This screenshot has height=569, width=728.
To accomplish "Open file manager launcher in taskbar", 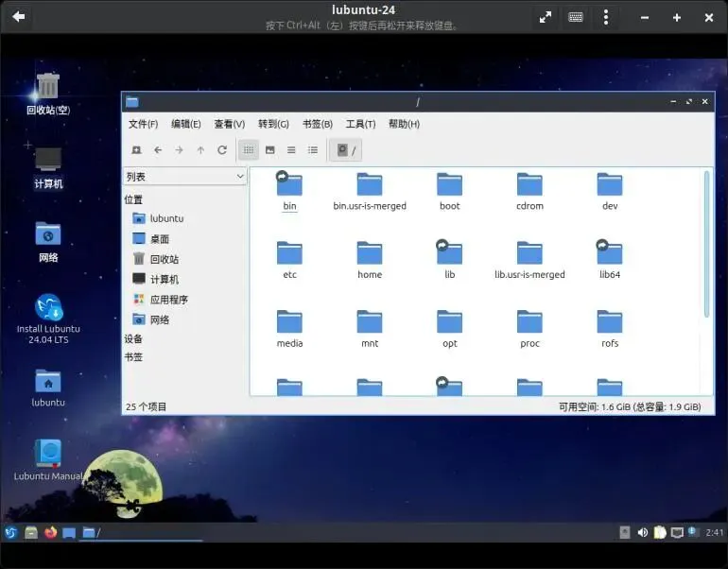I will (x=31, y=532).
